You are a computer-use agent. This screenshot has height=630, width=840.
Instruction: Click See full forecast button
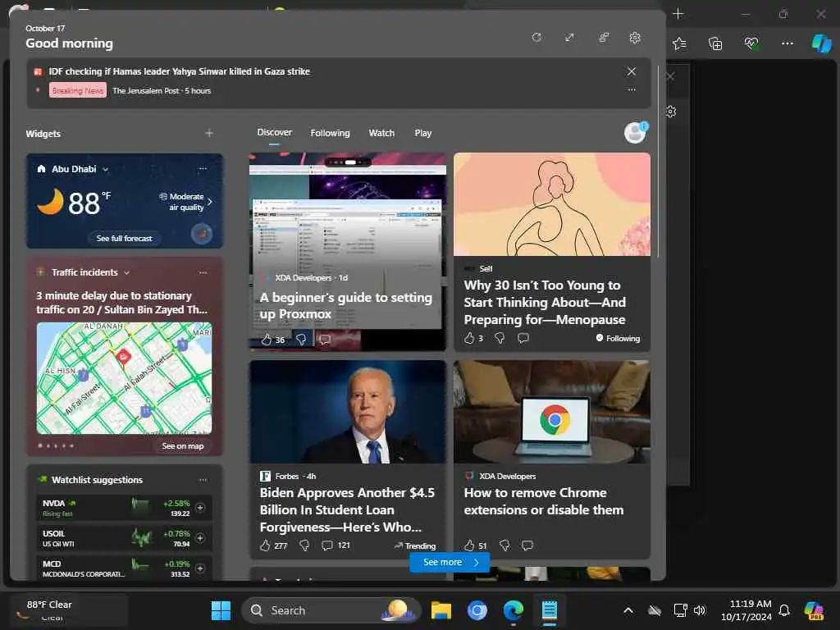pyautogui.click(x=125, y=238)
